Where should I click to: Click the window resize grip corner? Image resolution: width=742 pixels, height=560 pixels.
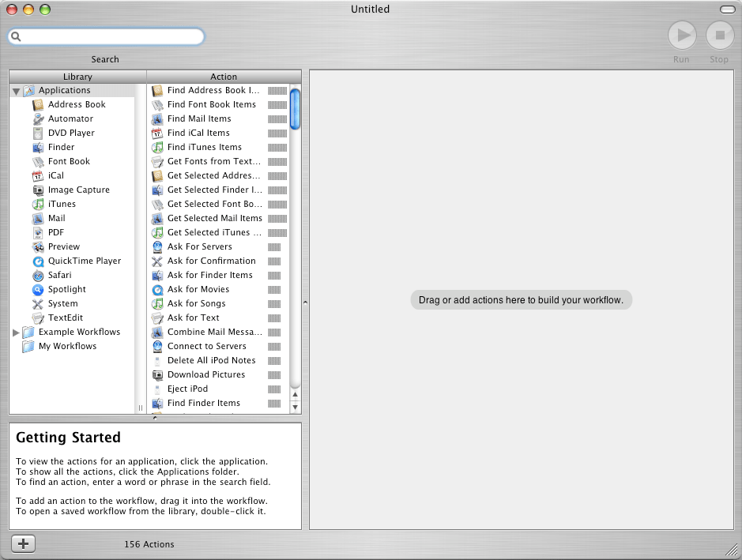(732, 550)
